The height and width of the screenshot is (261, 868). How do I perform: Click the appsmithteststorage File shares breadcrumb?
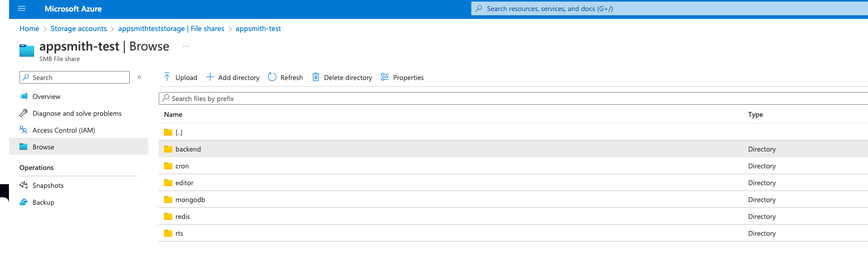171,29
